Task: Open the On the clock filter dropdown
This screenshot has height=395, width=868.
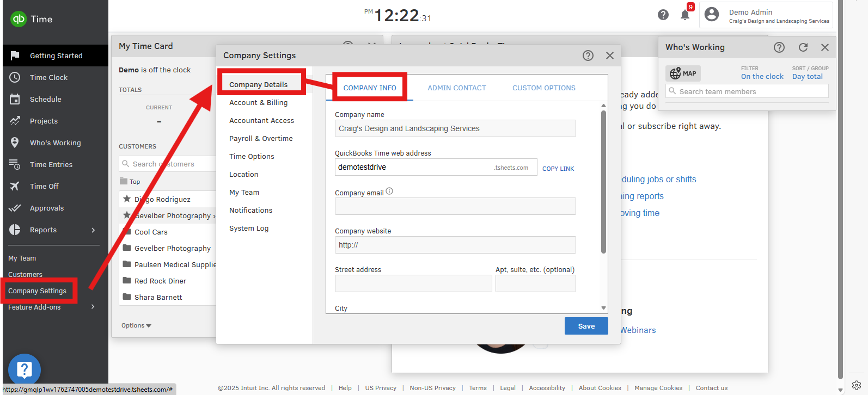Action: pos(762,77)
